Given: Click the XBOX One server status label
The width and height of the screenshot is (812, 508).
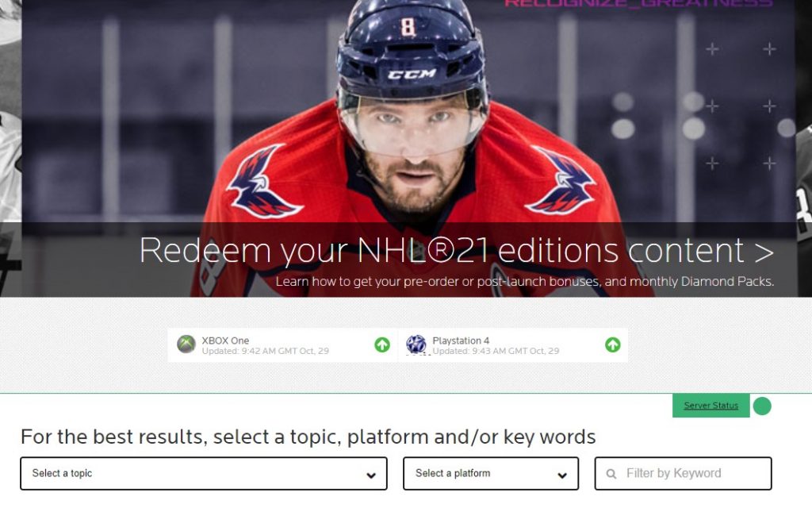Looking at the screenshot, I should 225,341.
